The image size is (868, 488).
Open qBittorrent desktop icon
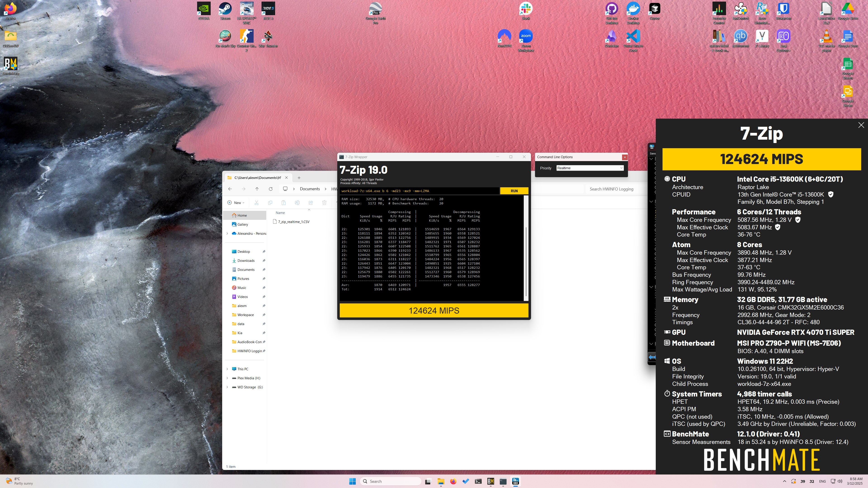pyautogui.click(x=740, y=38)
